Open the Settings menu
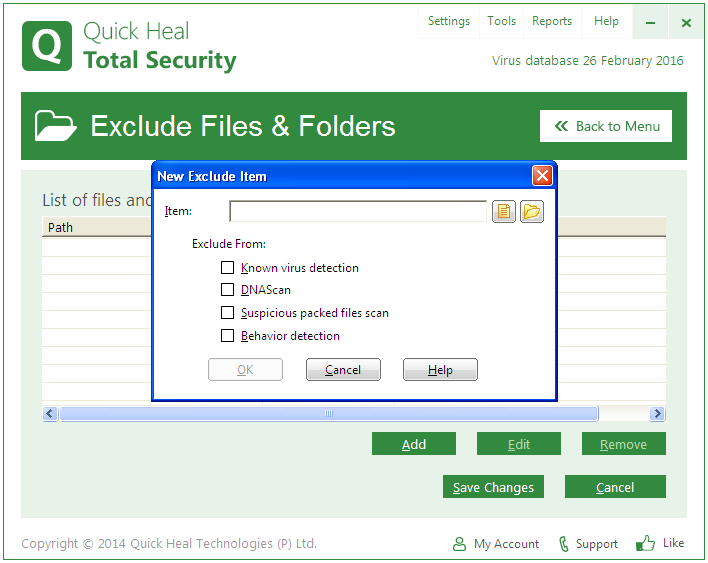This screenshot has width=708, height=563. 448,21
